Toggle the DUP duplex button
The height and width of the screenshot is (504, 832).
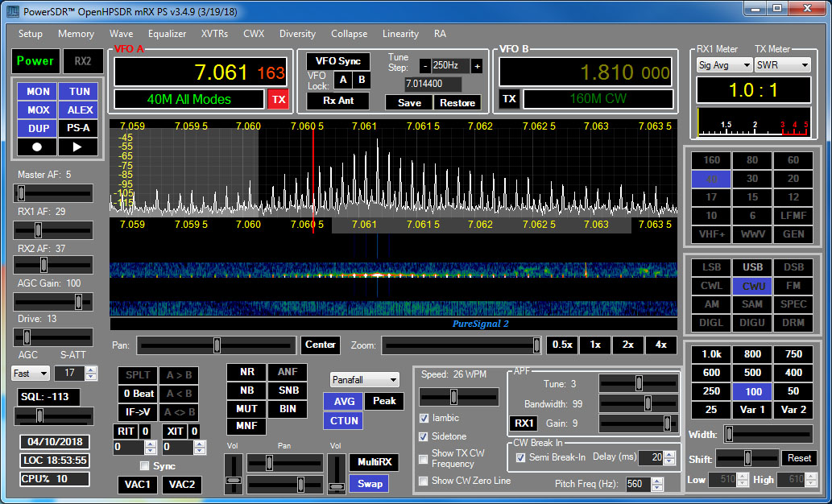[38, 128]
